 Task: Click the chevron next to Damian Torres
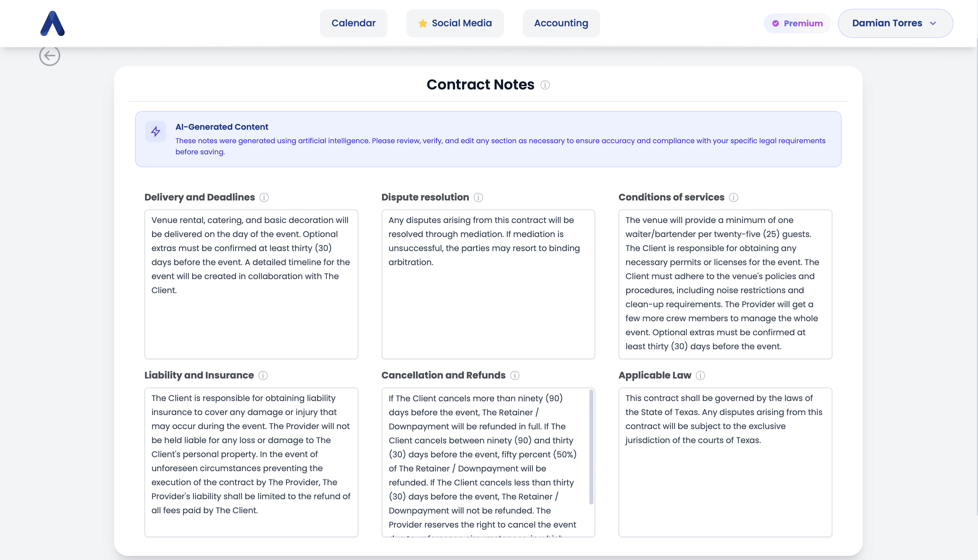pyautogui.click(x=933, y=23)
